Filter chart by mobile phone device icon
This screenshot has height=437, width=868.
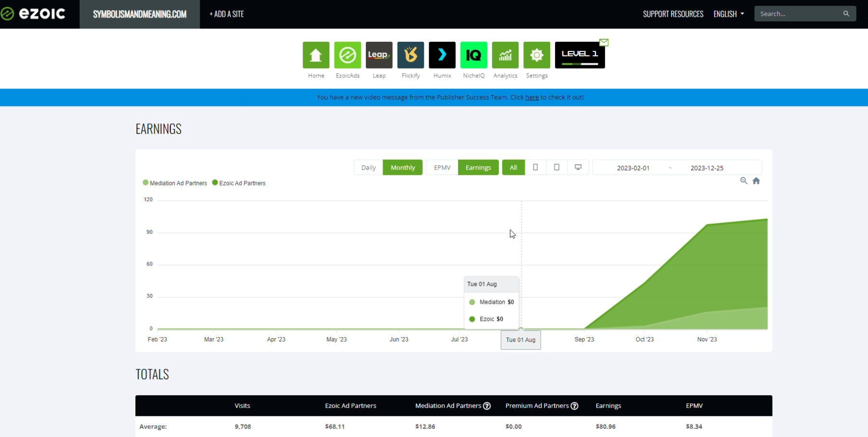pos(535,168)
